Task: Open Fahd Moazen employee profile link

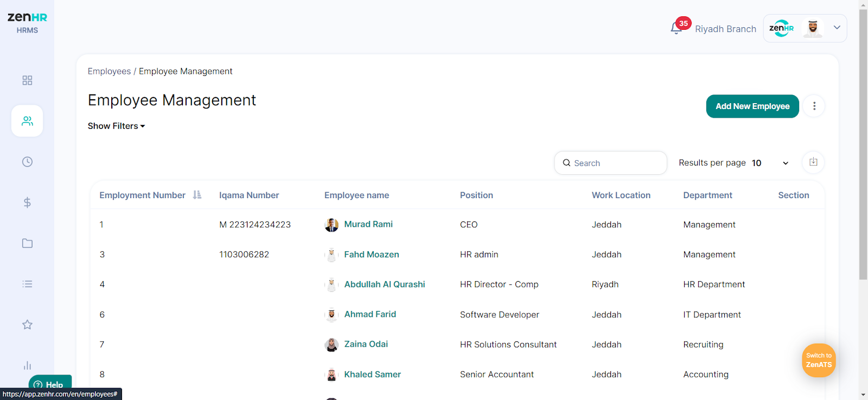Action: (372, 255)
